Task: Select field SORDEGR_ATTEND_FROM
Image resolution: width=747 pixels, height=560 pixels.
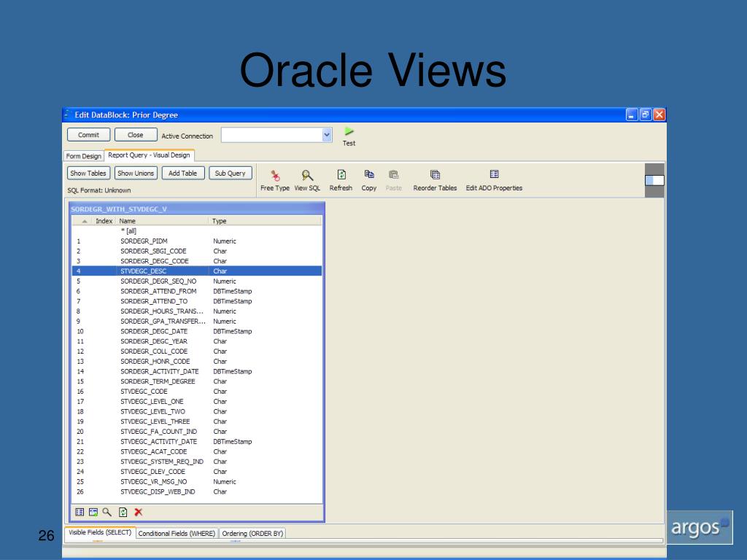Action: [197, 291]
